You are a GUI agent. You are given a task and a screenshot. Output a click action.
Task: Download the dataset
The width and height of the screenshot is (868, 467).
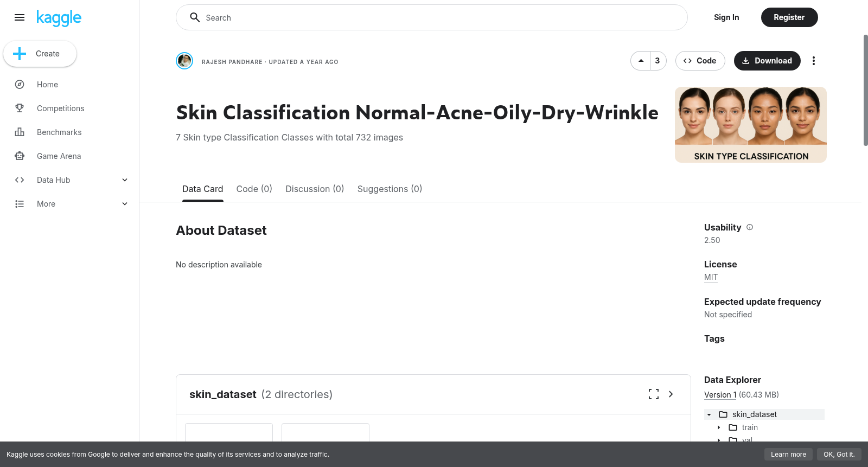(x=767, y=61)
